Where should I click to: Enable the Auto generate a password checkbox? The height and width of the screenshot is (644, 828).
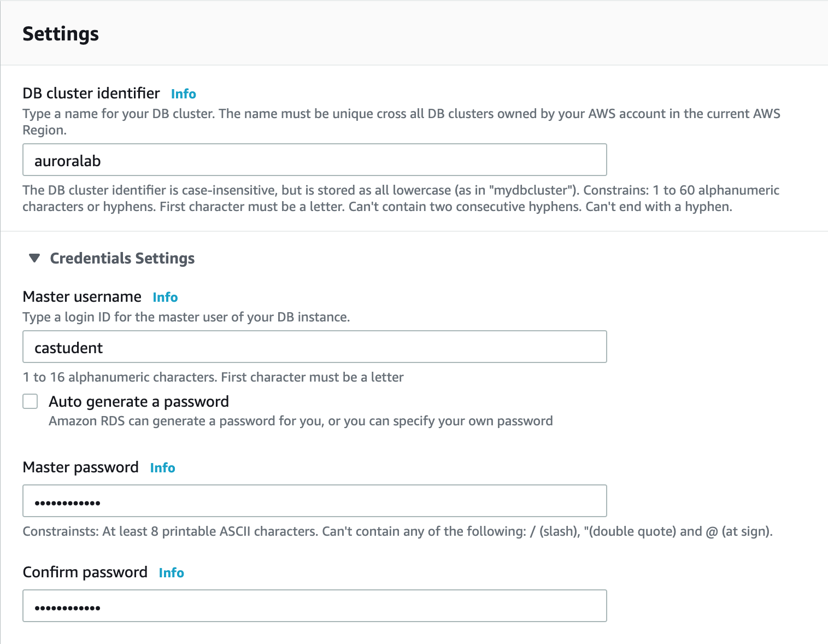[30, 401]
